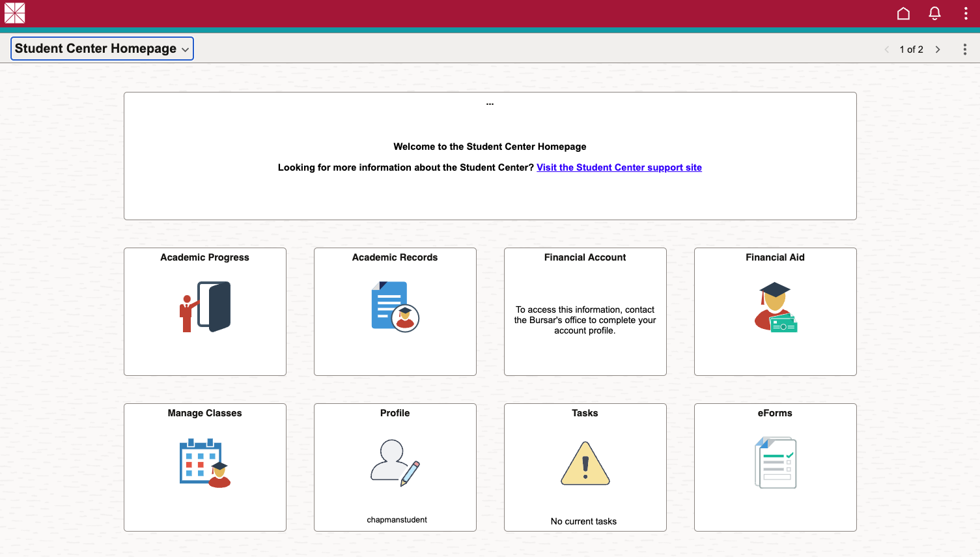980x557 pixels.
Task: Click the university logo in the header
Action: pos(14,13)
